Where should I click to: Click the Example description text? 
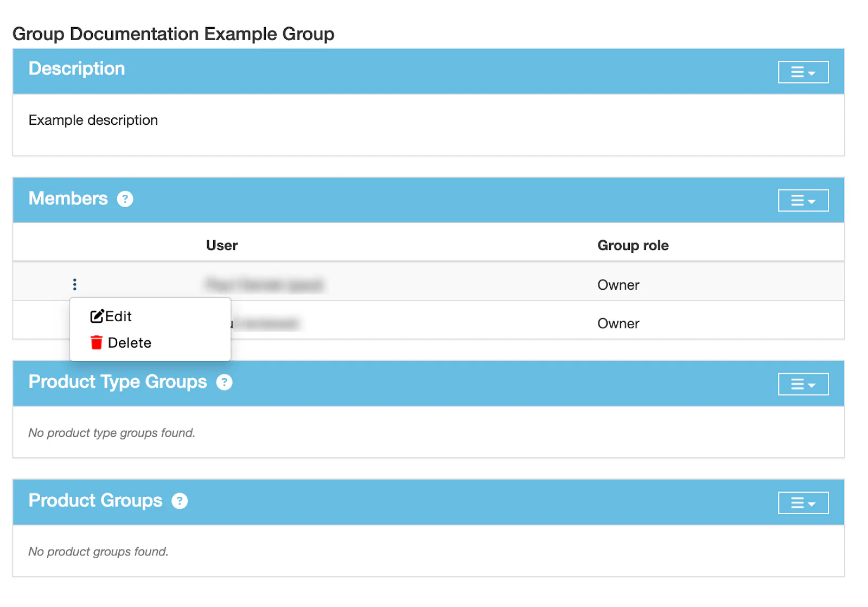pos(93,120)
